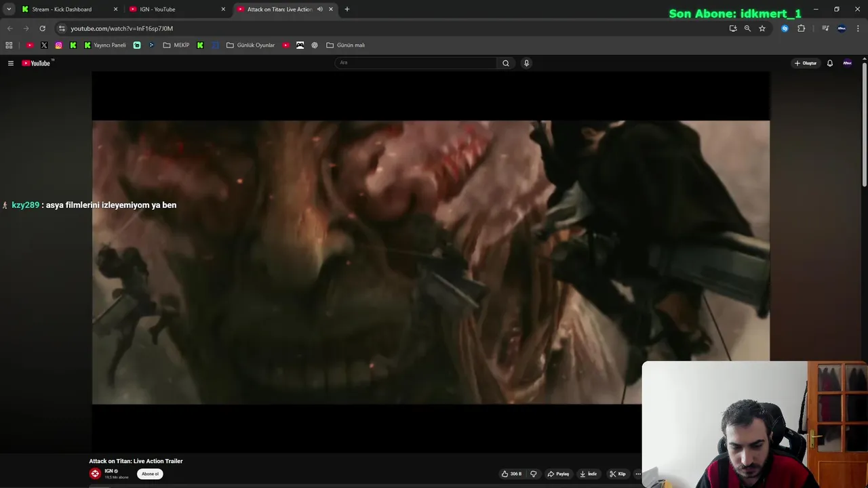
Task: Open the dark blue square bookmark
Action: [215, 45]
